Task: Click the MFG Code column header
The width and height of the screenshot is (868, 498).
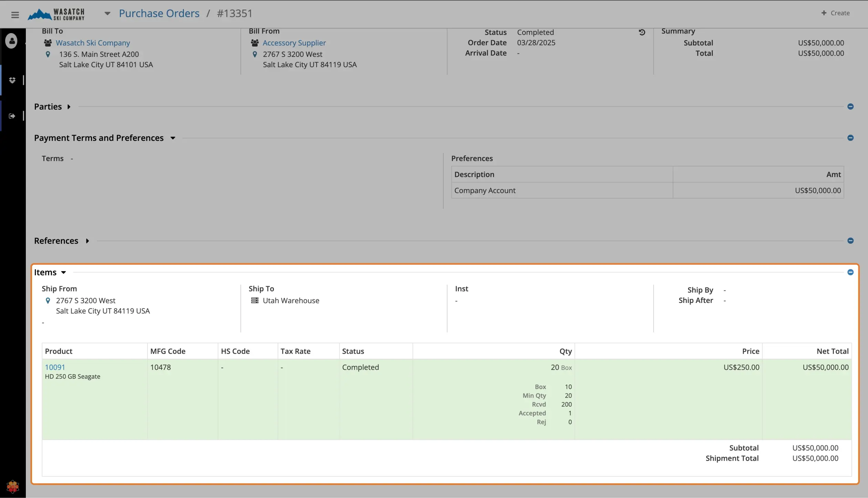Action: pyautogui.click(x=183, y=351)
